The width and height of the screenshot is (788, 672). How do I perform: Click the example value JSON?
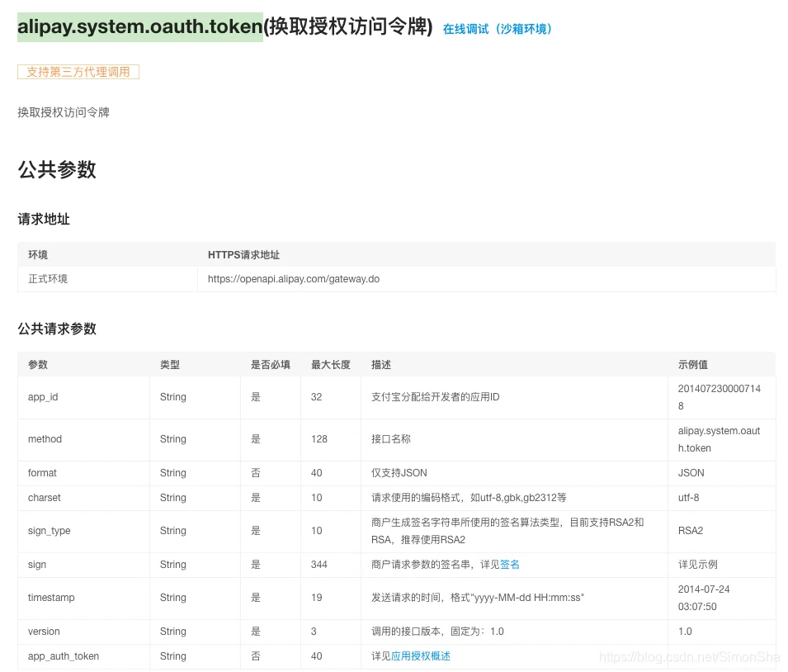(691, 473)
